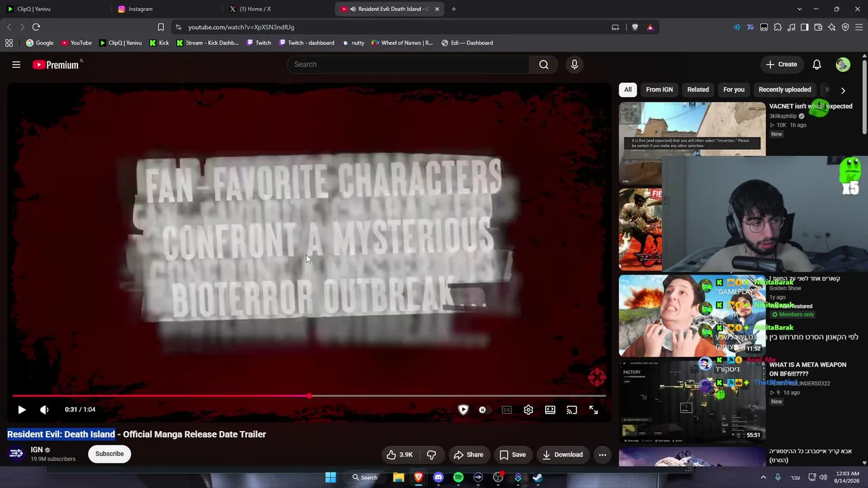This screenshot has width=868, height=488.
Task: Open the Google bookmark
Action: point(39,43)
